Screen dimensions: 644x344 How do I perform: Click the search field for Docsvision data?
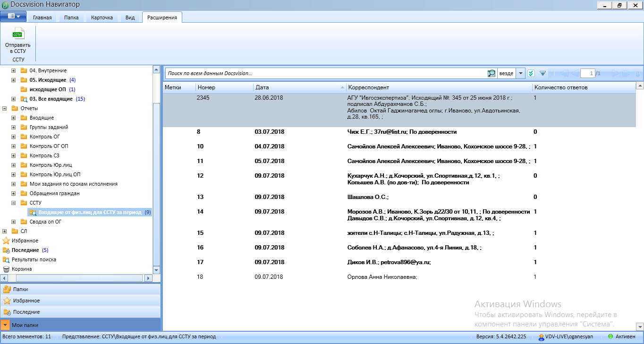tap(326, 73)
